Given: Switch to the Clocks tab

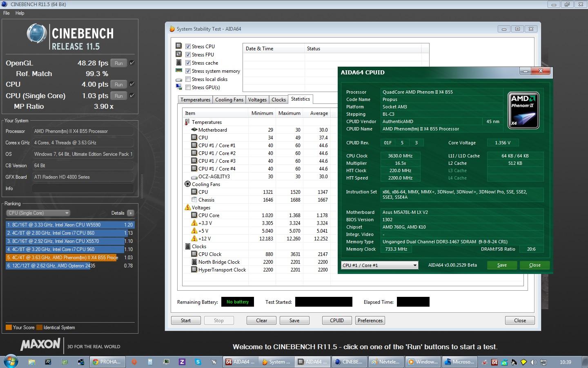Looking at the screenshot, I should click(x=278, y=100).
